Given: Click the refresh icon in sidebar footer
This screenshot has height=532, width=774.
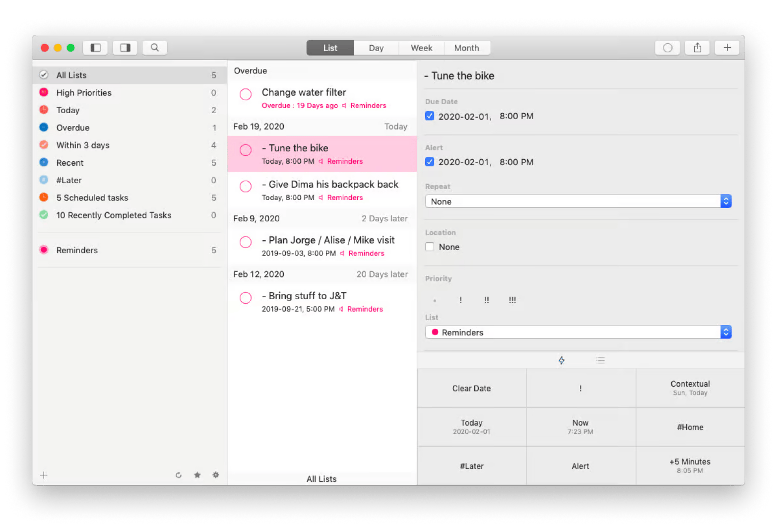Looking at the screenshot, I should tap(179, 475).
